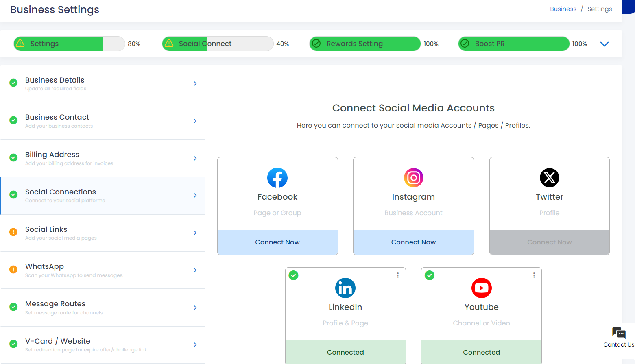Expand Business Details with its arrow
The height and width of the screenshot is (364, 635).
click(195, 83)
